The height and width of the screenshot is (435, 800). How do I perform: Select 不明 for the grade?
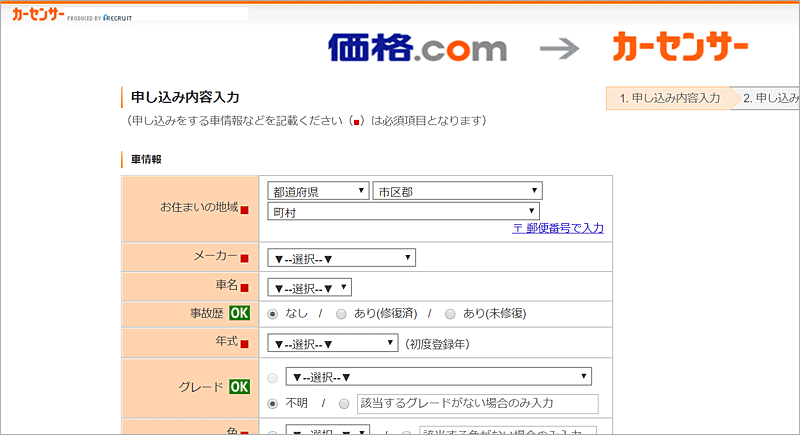click(275, 404)
